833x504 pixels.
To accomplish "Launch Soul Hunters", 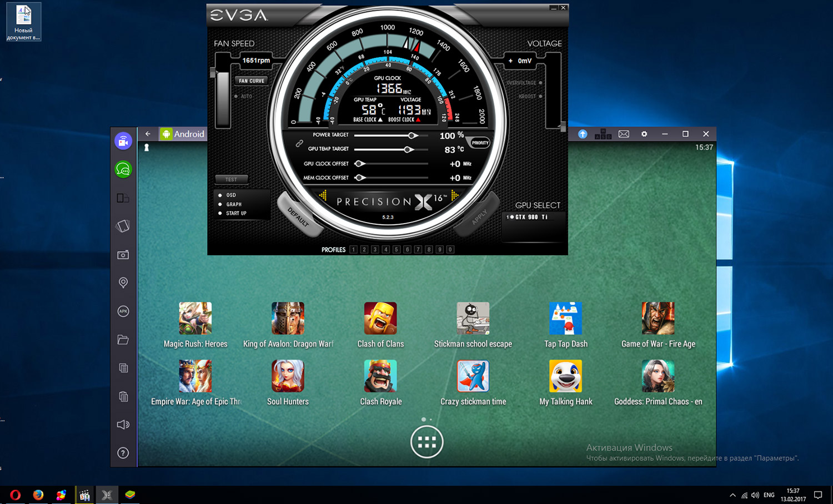I will pos(288,376).
